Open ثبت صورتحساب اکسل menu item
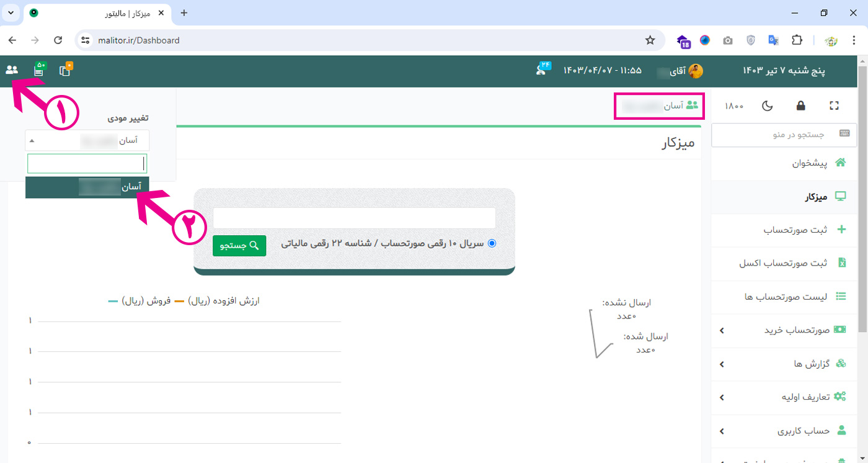This screenshot has width=868, height=463. (x=784, y=263)
